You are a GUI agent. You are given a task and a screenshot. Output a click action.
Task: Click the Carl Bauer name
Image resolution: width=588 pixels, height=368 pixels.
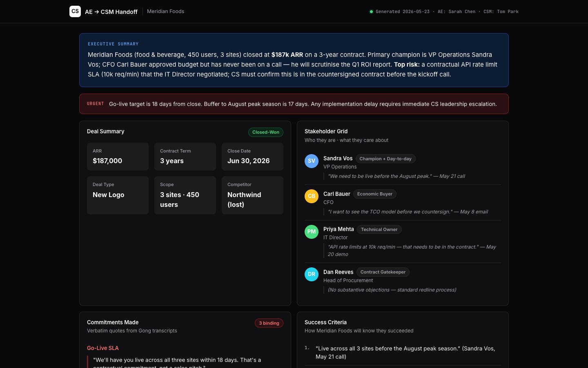(337, 194)
